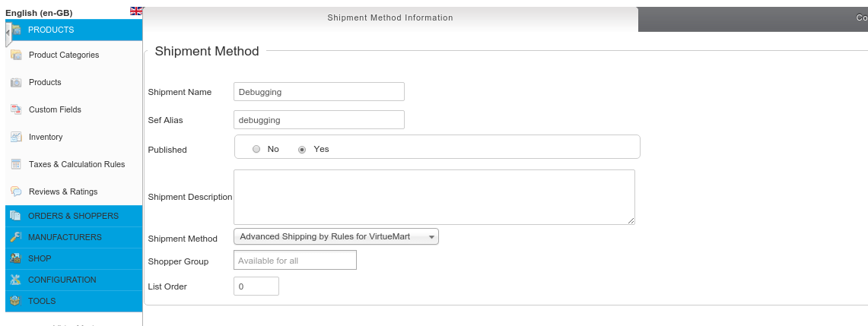Select the Yes radio button for Published
This screenshot has height=326, width=868.
click(302, 150)
